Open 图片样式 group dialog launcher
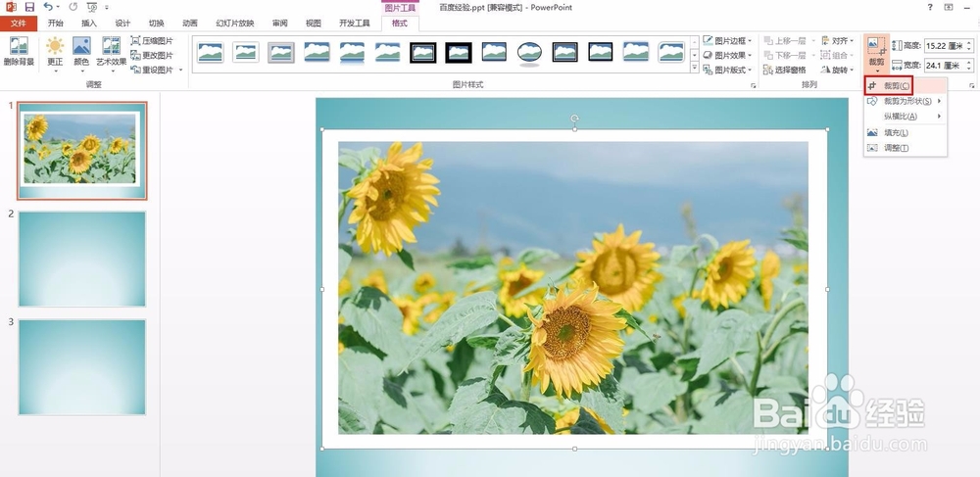 pyautogui.click(x=753, y=85)
